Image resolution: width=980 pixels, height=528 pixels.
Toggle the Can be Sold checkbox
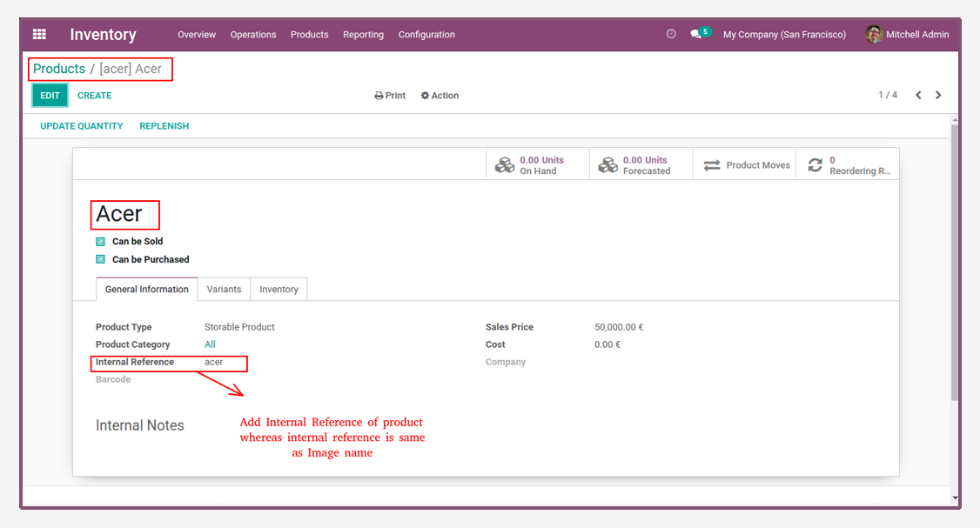(x=100, y=241)
